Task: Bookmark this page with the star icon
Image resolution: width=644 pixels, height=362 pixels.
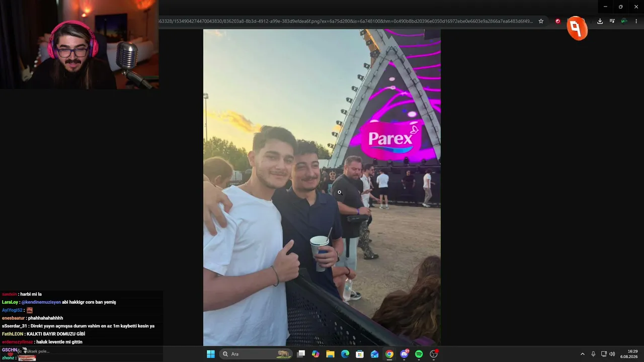Action: click(541, 21)
